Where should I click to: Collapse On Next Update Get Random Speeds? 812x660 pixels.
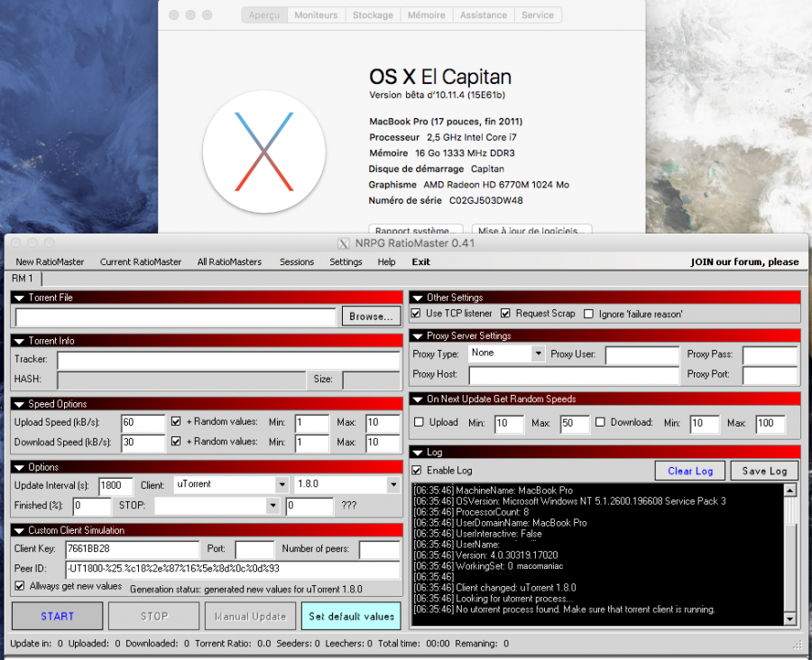[418, 399]
